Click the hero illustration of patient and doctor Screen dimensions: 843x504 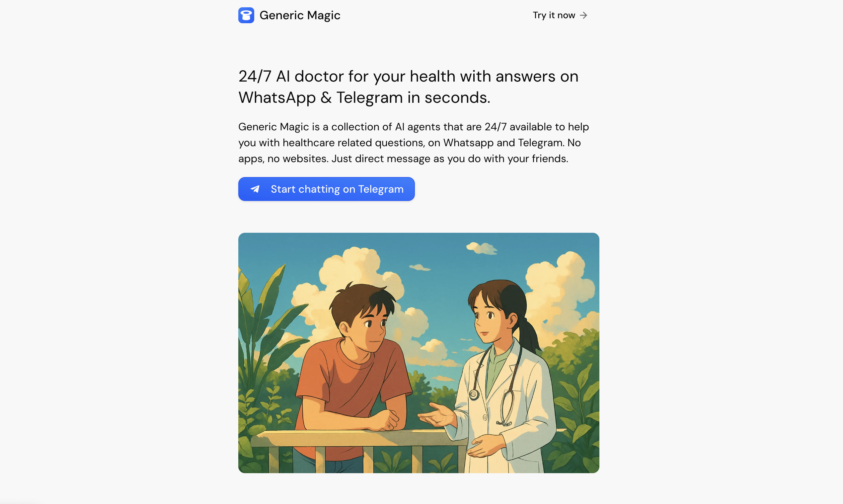[x=419, y=353]
